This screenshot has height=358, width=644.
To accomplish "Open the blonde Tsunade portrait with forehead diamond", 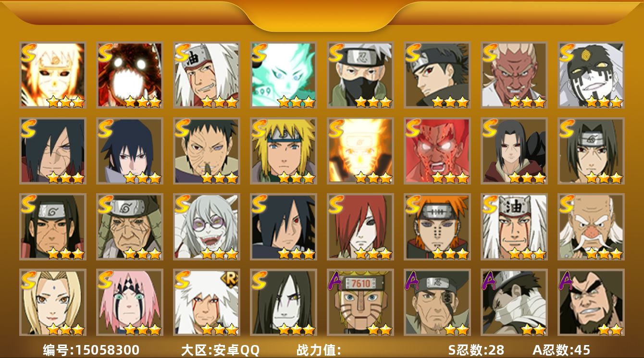I will tap(53, 302).
